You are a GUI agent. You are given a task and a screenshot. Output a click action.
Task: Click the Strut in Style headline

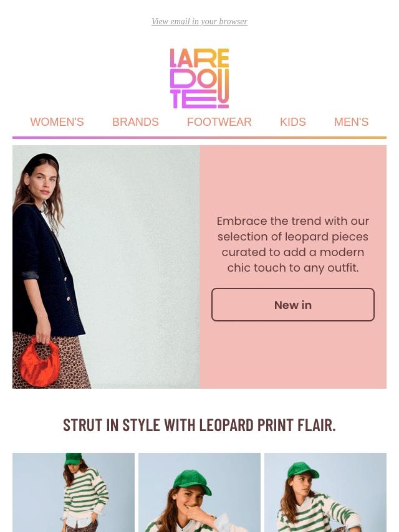tap(199, 425)
